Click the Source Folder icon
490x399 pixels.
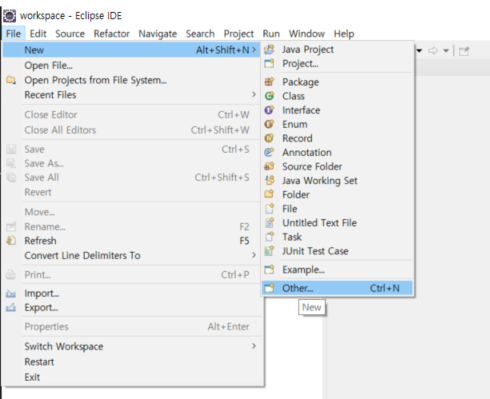[x=269, y=166]
